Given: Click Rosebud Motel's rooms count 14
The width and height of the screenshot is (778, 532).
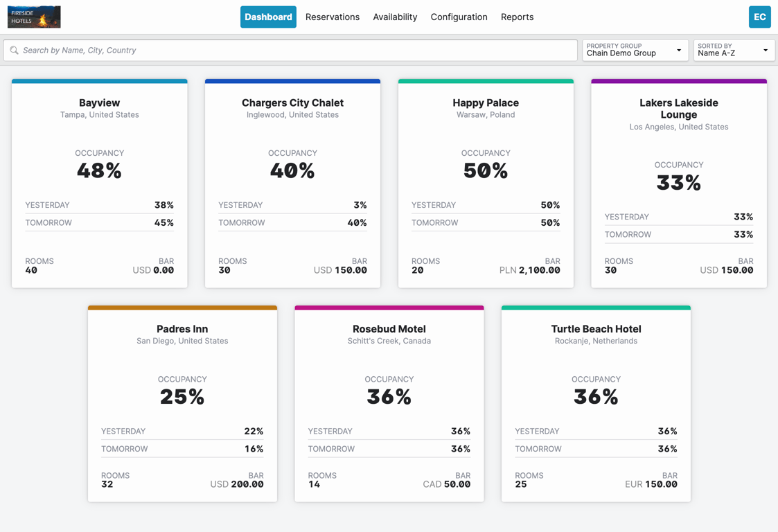Looking at the screenshot, I should [x=314, y=484].
